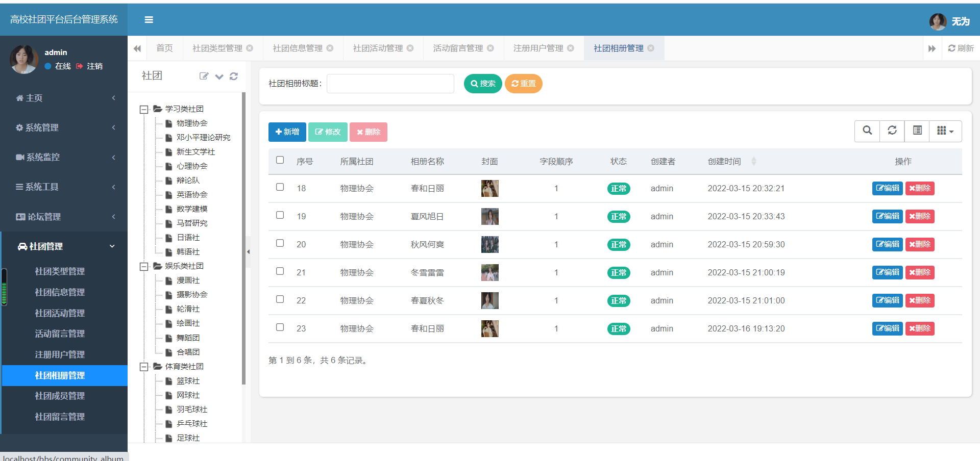Open cover thumbnail of row 18
This screenshot has width=980, height=461.
(x=490, y=188)
